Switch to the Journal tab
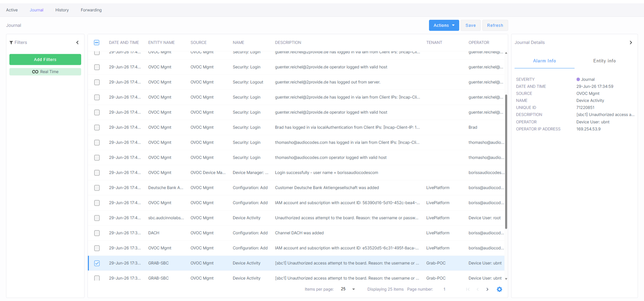The height and width of the screenshot is (301, 644). click(x=37, y=10)
